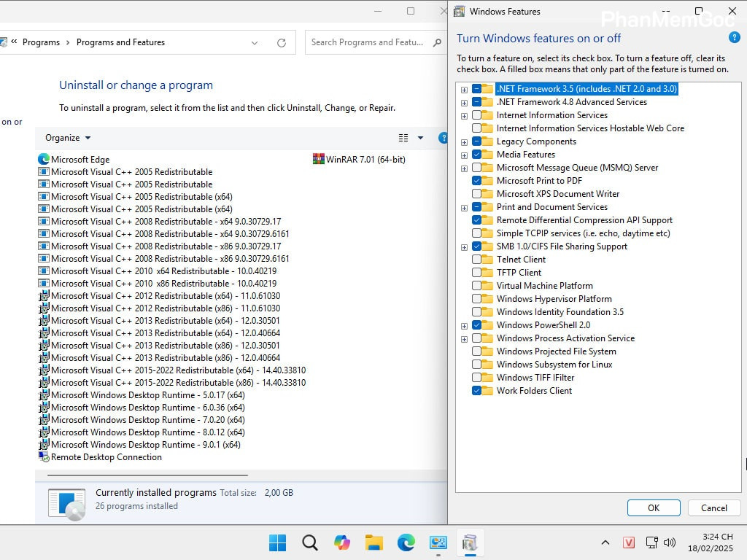Click the search magnifier in Programs and Features
The width and height of the screenshot is (747, 560).
[436, 42]
